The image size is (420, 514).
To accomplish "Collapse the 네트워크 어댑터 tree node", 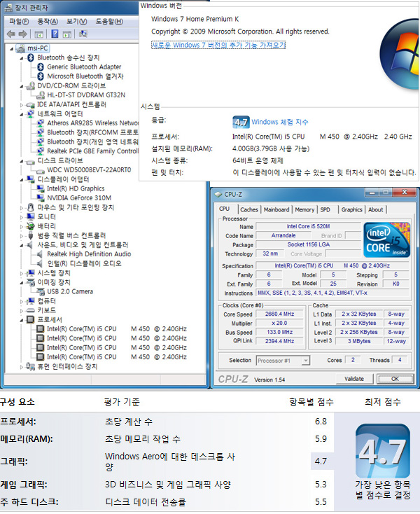I will coord(22,114).
